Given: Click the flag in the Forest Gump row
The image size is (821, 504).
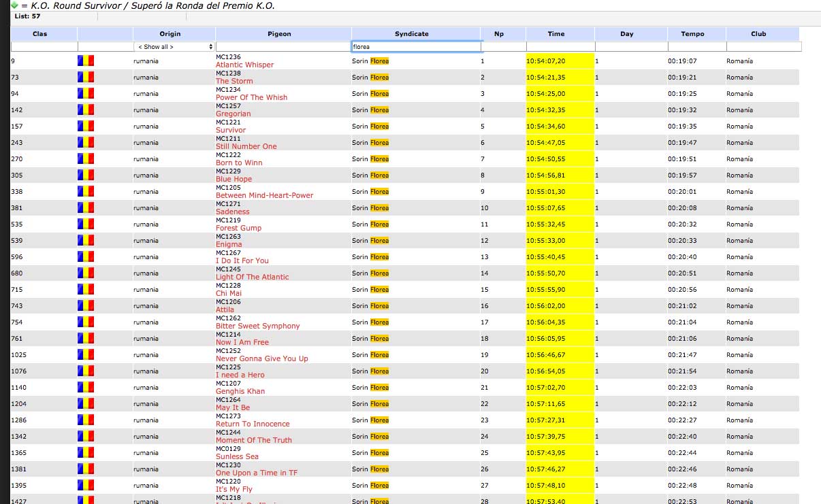Looking at the screenshot, I should pos(86,224).
